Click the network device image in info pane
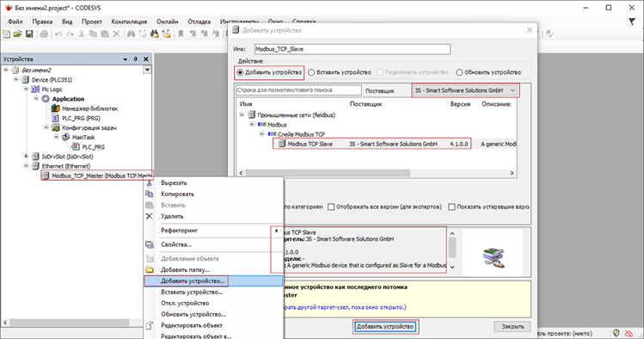The height and width of the screenshot is (339, 644). 493,257
